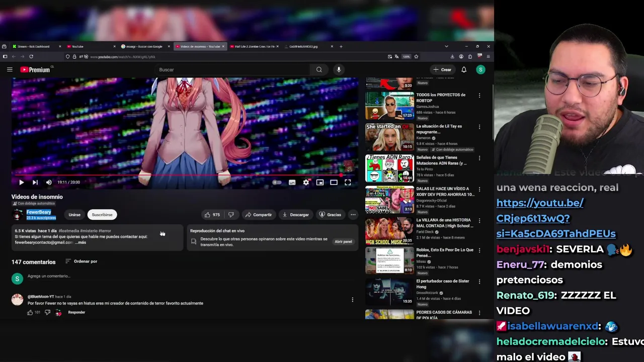Join the channel with Unirse
The height and width of the screenshot is (362, 644).
tap(74, 215)
